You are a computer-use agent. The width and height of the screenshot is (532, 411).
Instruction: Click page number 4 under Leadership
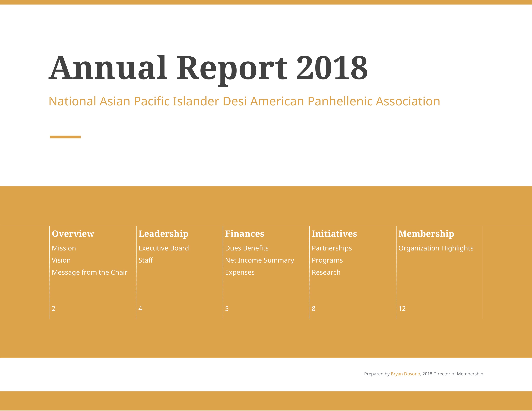point(140,309)
